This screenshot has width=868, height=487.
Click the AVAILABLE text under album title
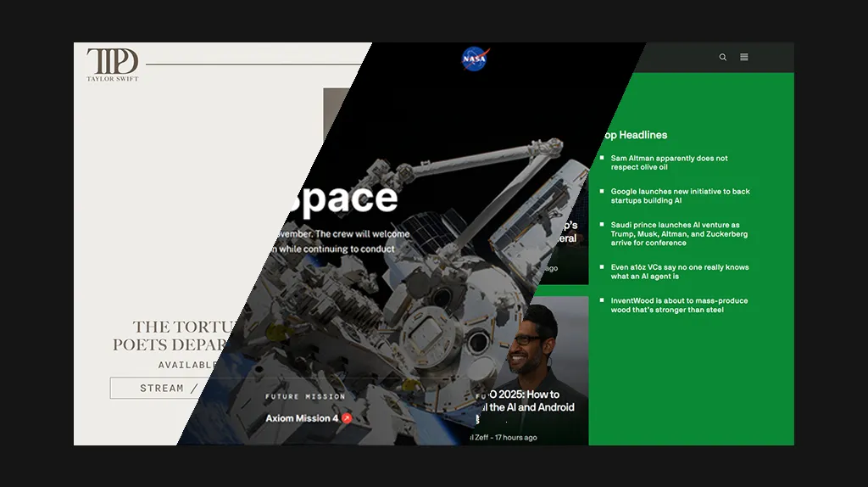tap(187, 365)
